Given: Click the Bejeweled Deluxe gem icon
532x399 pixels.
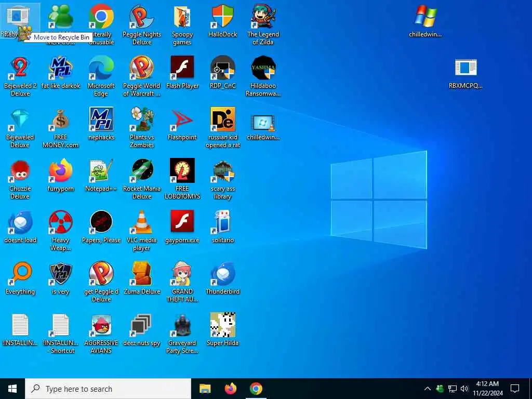Looking at the screenshot, I should click(x=20, y=119).
